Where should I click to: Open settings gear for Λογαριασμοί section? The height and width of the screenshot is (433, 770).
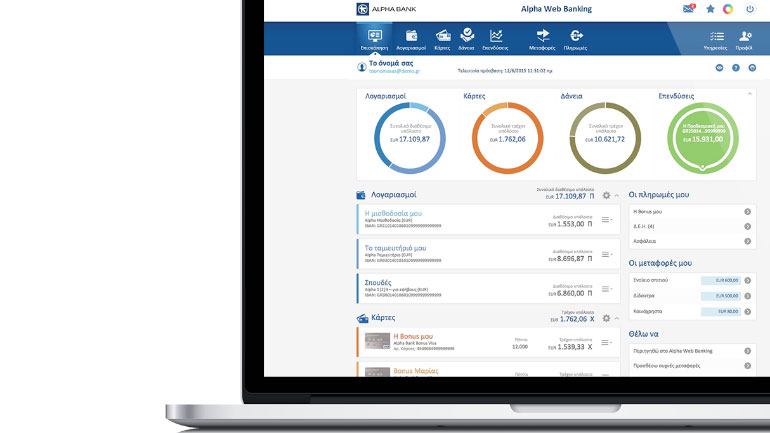606,195
